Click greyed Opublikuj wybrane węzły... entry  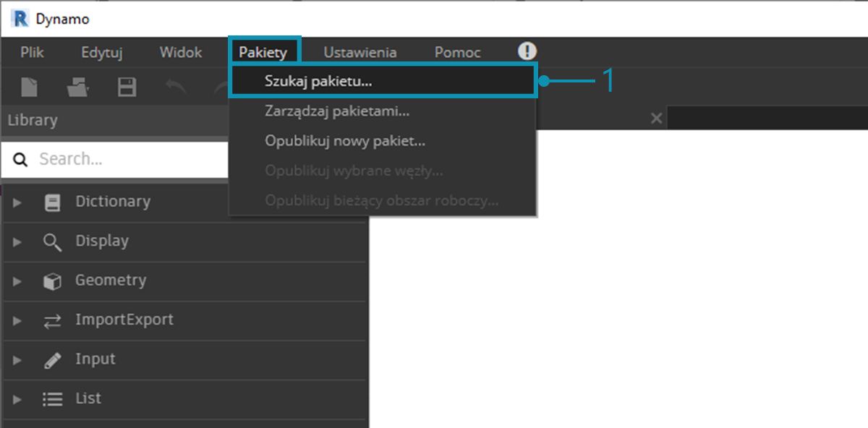[383, 171]
